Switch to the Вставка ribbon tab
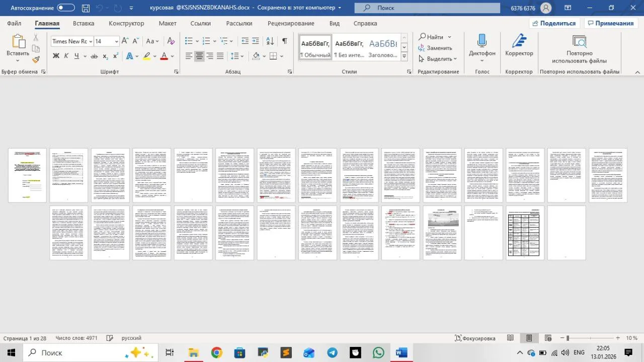The image size is (644, 362). pos(84,24)
